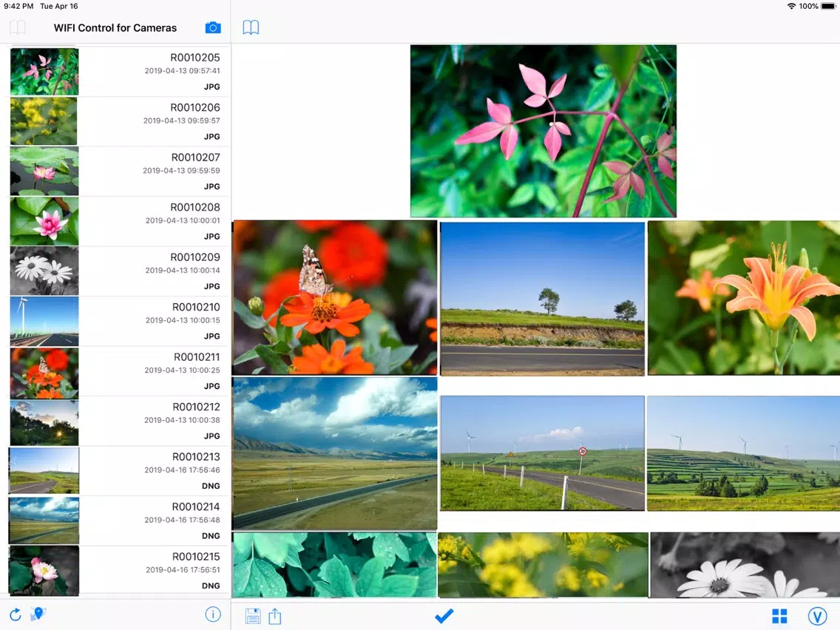Open R0010215 lotus flower list thumbnail
This screenshot has width=840, height=630.
tap(44, 571)
